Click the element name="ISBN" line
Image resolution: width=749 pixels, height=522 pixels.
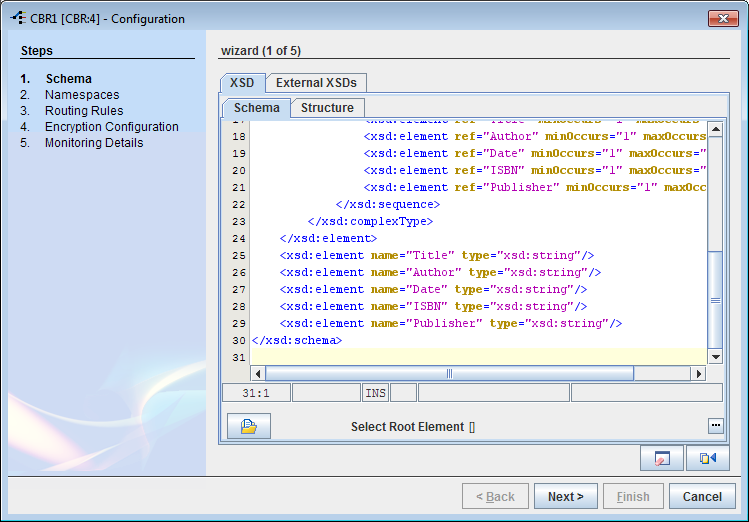(433, 306)
